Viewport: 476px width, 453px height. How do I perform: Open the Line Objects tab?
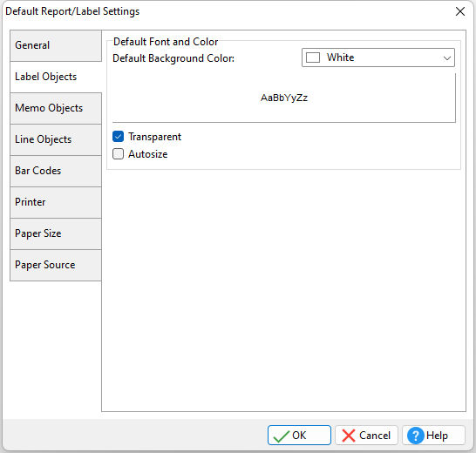[56, 139]
